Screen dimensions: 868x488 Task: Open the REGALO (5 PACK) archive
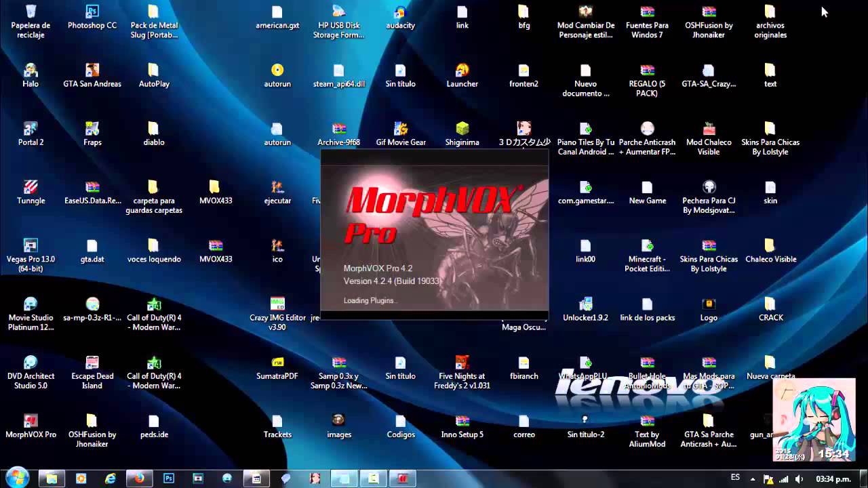tap(647, 80)
